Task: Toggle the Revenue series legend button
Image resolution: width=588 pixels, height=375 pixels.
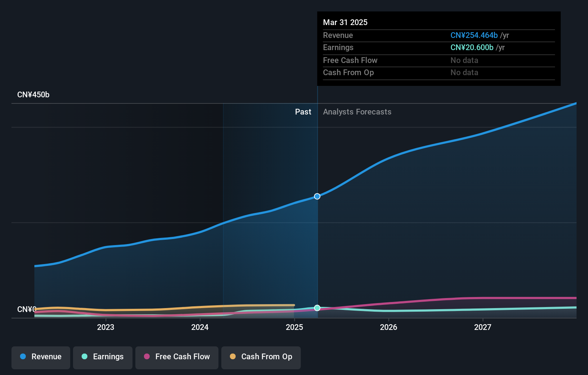Action: 41,357
